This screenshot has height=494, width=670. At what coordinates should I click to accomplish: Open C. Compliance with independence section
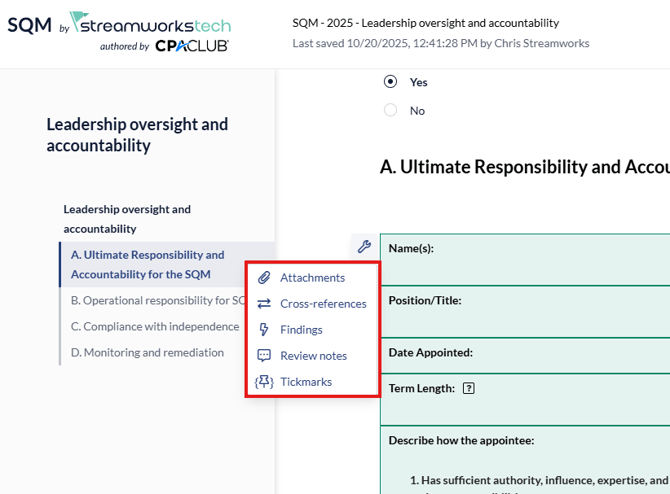pos(155,326)
